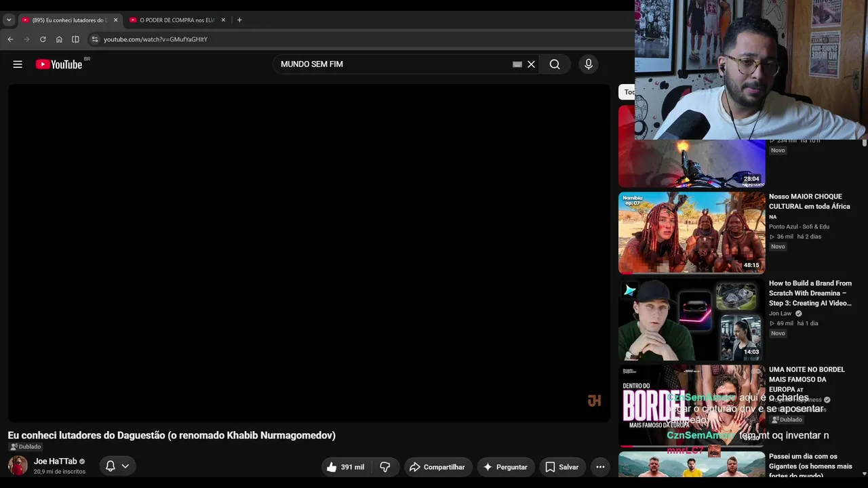Like the video with 391 mil thumbs-up
Image resolution: width=868 pixels, height=488 pixels.
[x=346, y=467]
